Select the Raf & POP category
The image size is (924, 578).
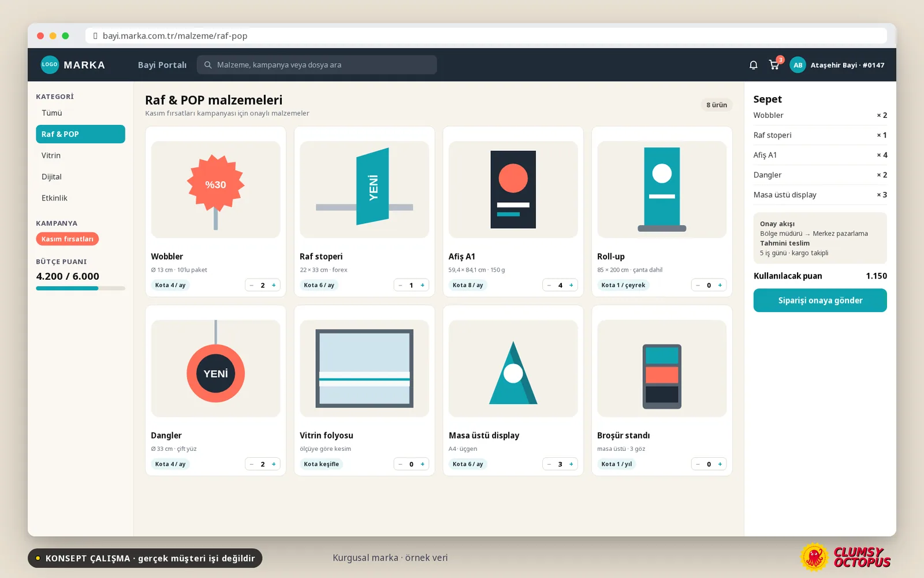(x=80, y=134)
